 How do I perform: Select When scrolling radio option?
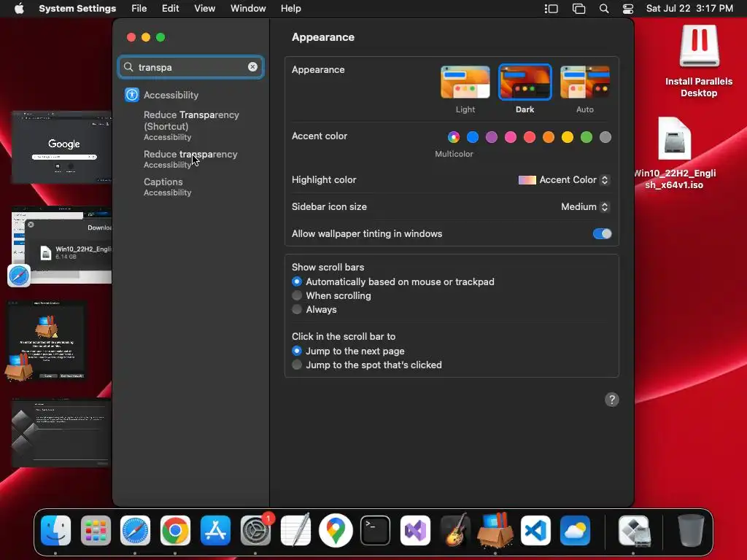click(x=297, y=296)
